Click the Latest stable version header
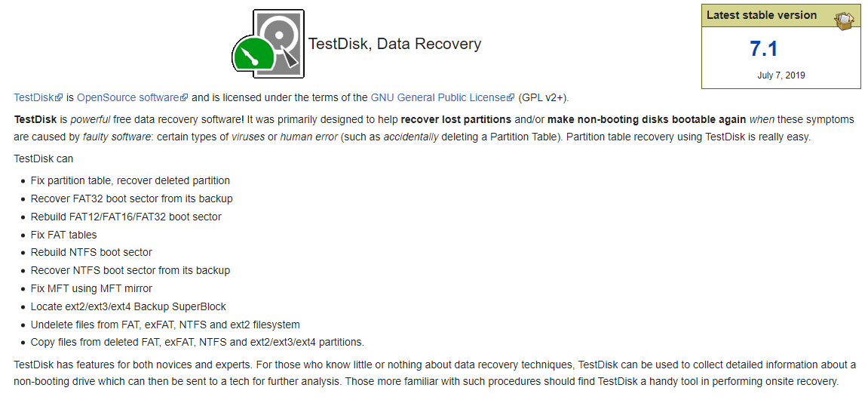 761,15
